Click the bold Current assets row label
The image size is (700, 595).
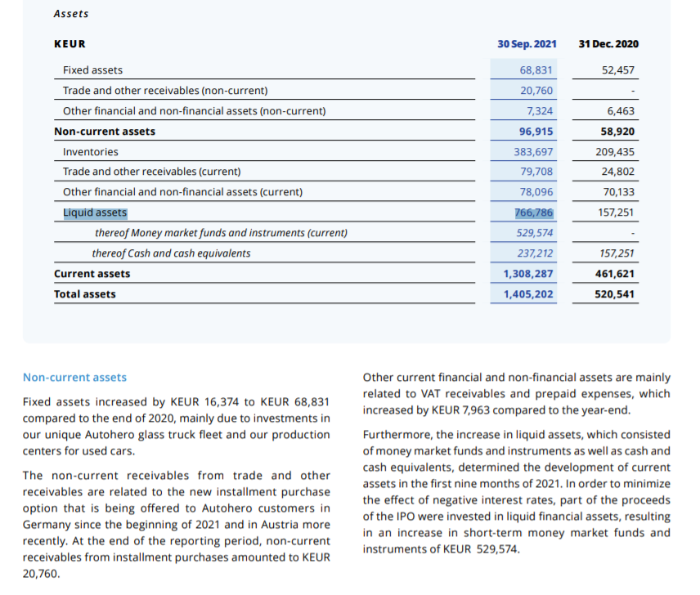pos(92,274)
